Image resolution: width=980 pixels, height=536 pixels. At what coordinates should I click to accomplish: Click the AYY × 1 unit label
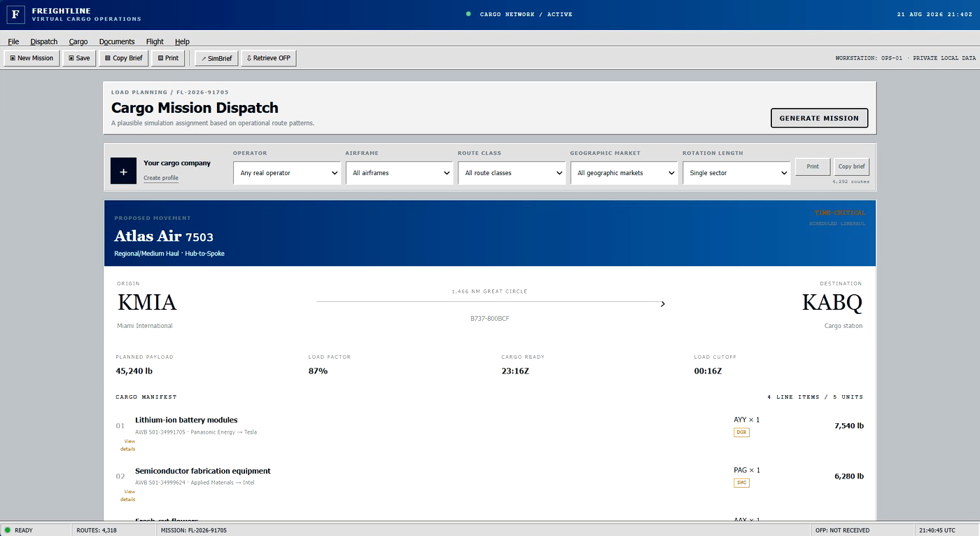pyautogui.click(x=746, y=420)
